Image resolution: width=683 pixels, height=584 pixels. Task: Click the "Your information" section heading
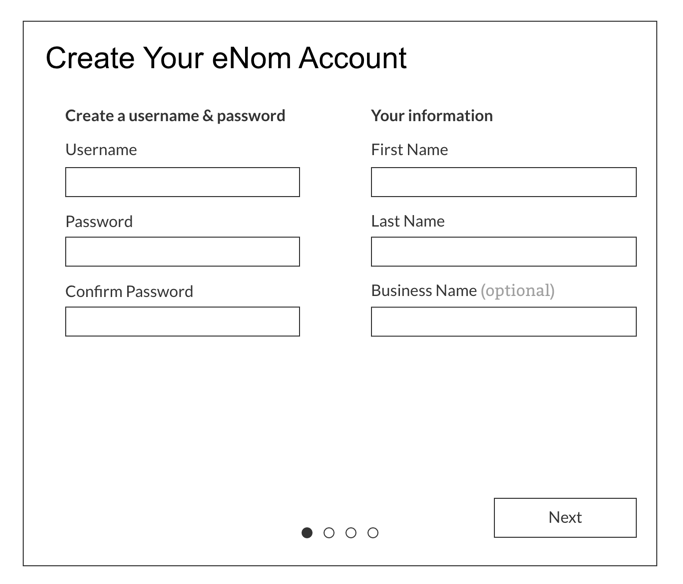click(432, 116)
